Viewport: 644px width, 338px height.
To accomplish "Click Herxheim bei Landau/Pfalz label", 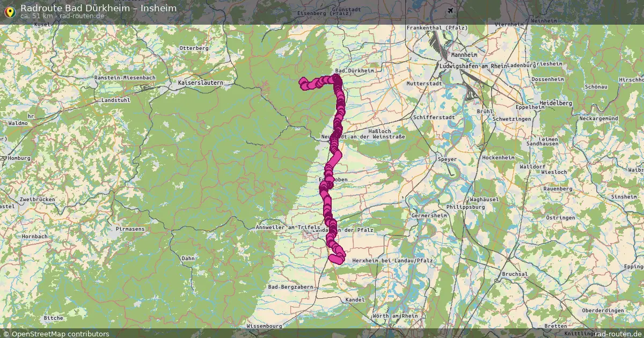I will pyautogui.click(x=392, y=261).
